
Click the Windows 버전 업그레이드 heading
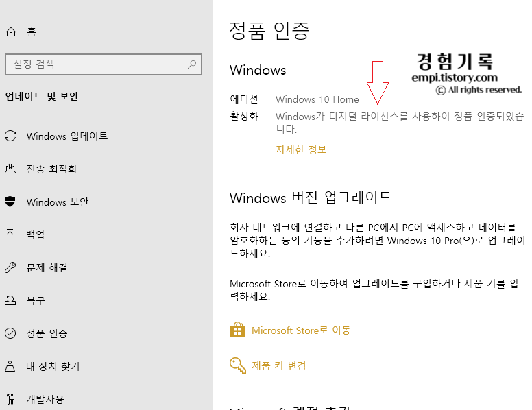click(x=311, y=197)
